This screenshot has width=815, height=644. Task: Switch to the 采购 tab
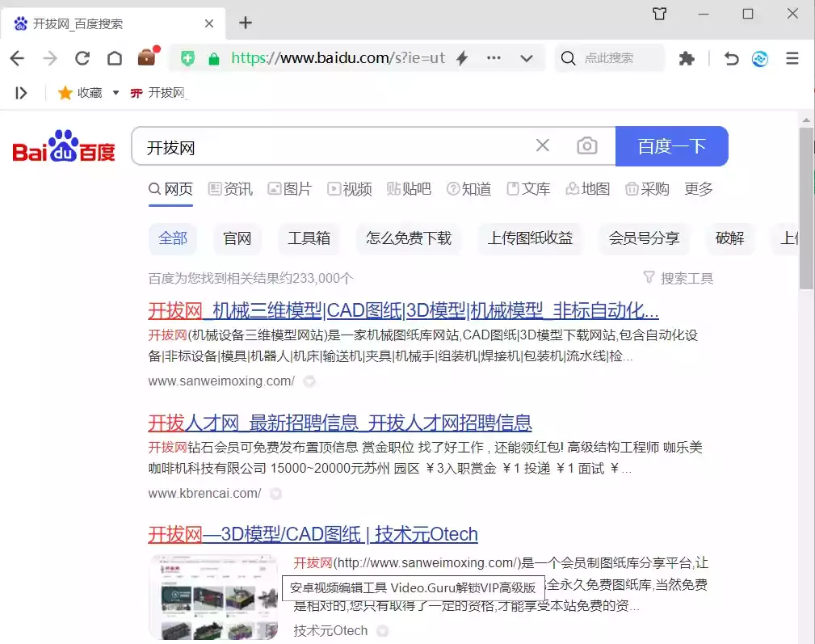pos(647,189)
